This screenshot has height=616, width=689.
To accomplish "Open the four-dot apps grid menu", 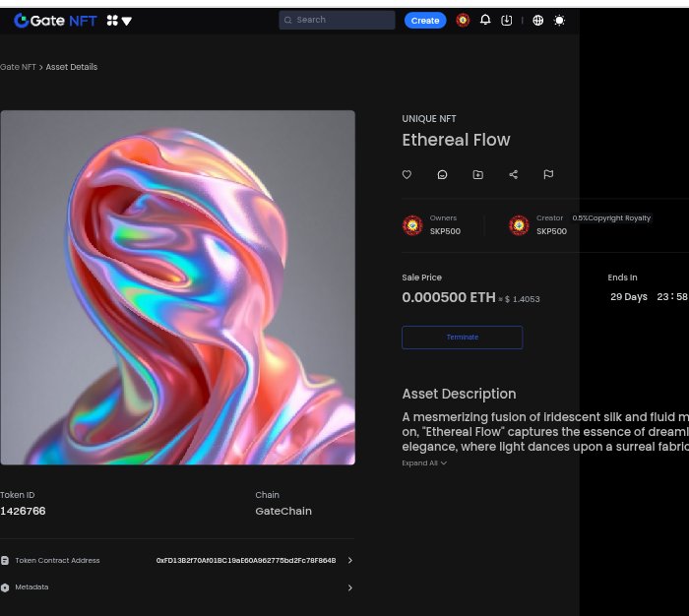I will 112,21.
